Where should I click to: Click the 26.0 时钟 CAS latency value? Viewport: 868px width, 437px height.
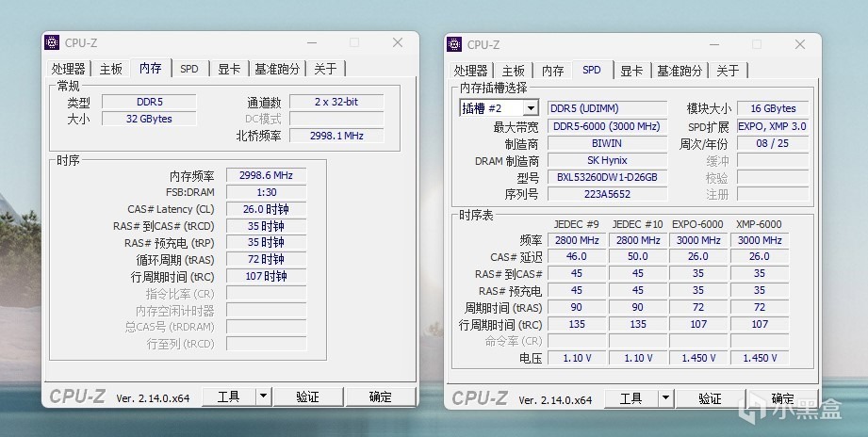tap(267, 209)
